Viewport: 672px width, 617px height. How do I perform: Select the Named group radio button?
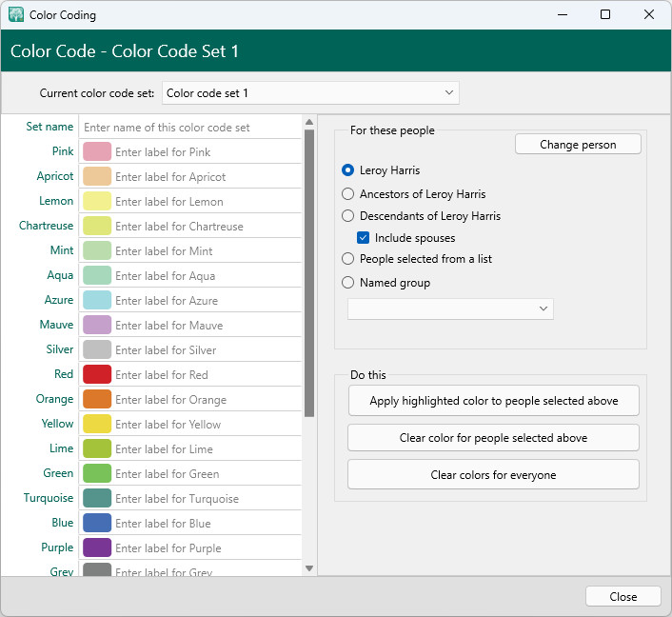(347, 283)
